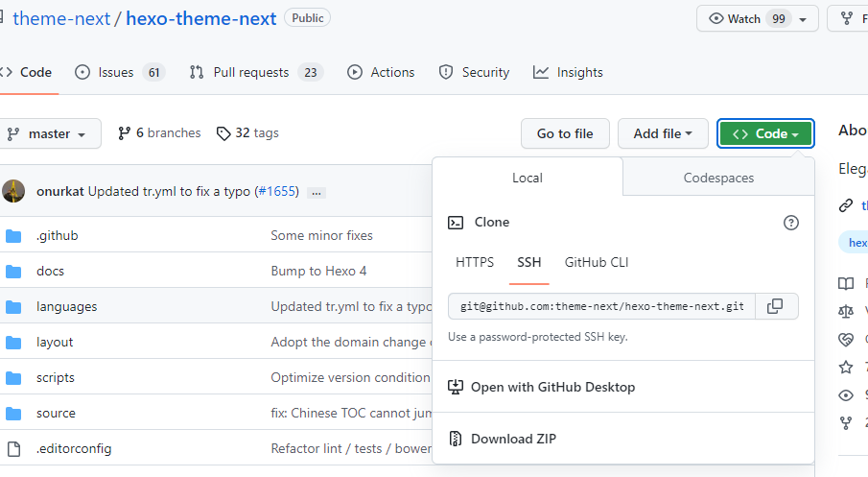Click the Download ZIP icon
Viewport: 868px width, 477px height.
pyautogui.click(x=456, y=440)
